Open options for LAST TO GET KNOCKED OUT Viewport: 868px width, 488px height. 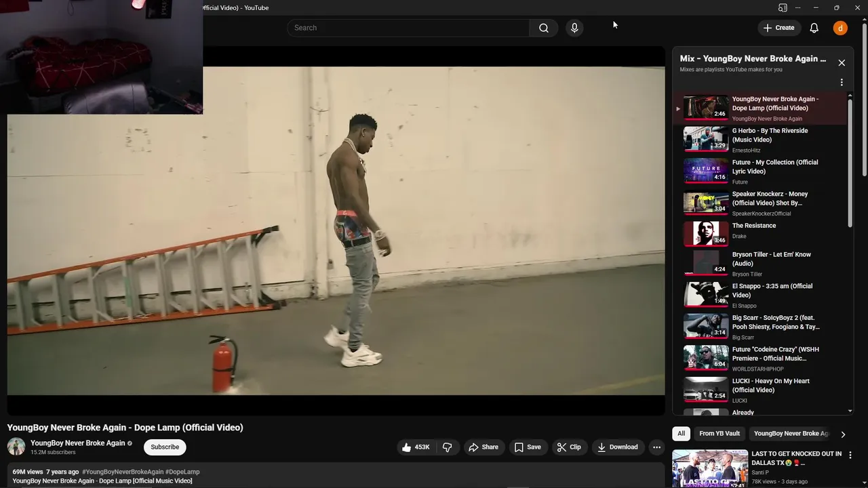pos(850,455)
